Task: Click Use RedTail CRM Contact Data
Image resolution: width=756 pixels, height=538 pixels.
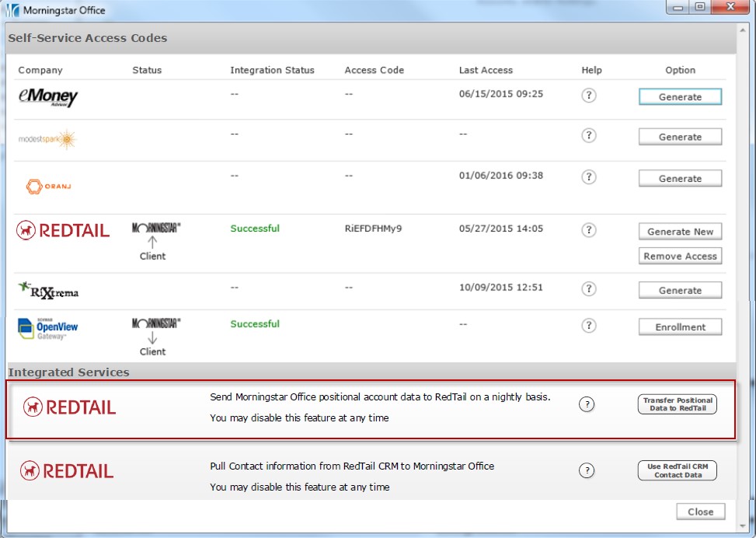Action: (x=677, y=470)
